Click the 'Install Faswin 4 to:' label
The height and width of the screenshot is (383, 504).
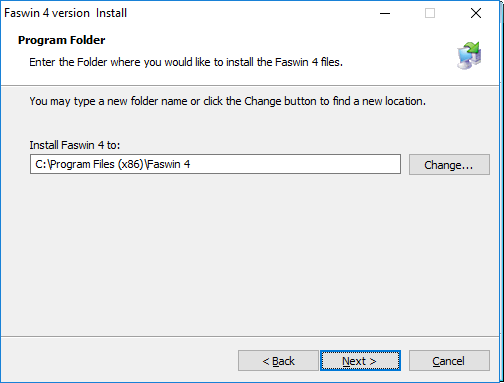pos(75,145)
